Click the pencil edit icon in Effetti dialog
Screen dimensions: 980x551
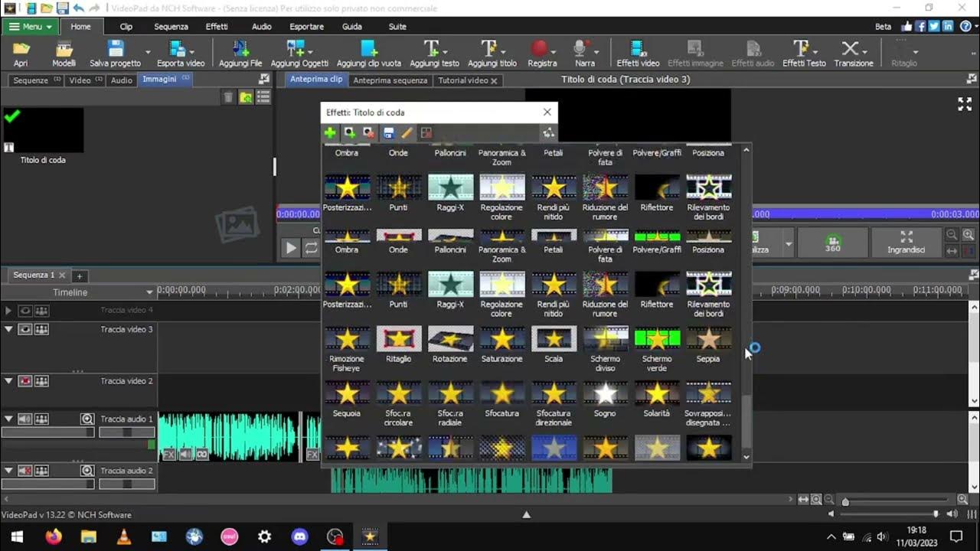coord(407,133)
